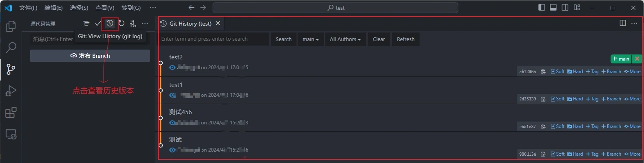
Task: Copy commit hash e551c37 with clipboard icon
Action: 543,127
